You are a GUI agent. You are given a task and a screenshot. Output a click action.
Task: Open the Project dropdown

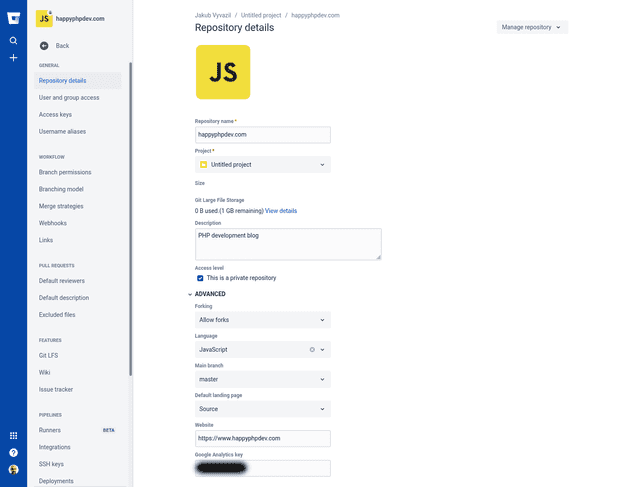point(263,165)
